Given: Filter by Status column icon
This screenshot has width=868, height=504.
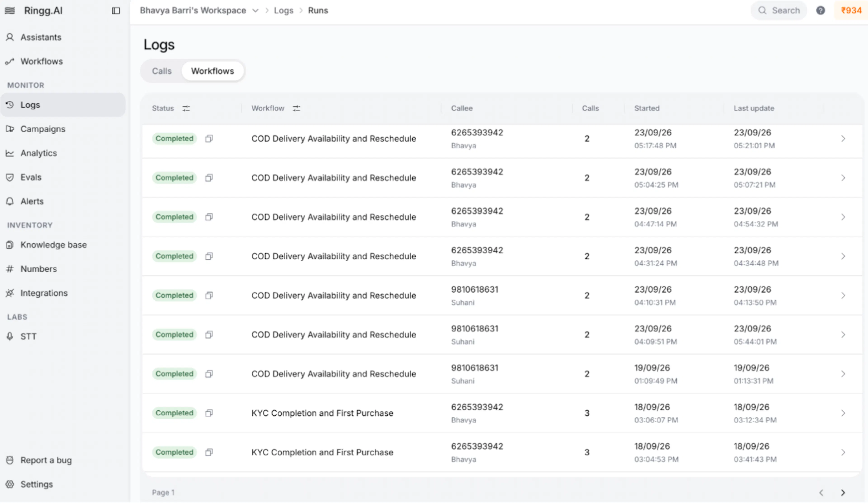Looking at the screenshot, I should point(186,109).
